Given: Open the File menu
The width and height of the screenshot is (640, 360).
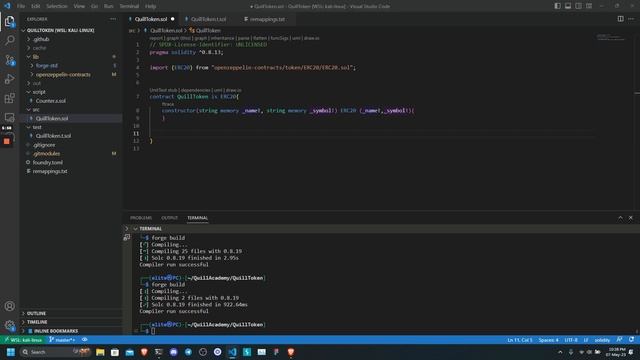Looking at the screenshot, I should point(21,6).
